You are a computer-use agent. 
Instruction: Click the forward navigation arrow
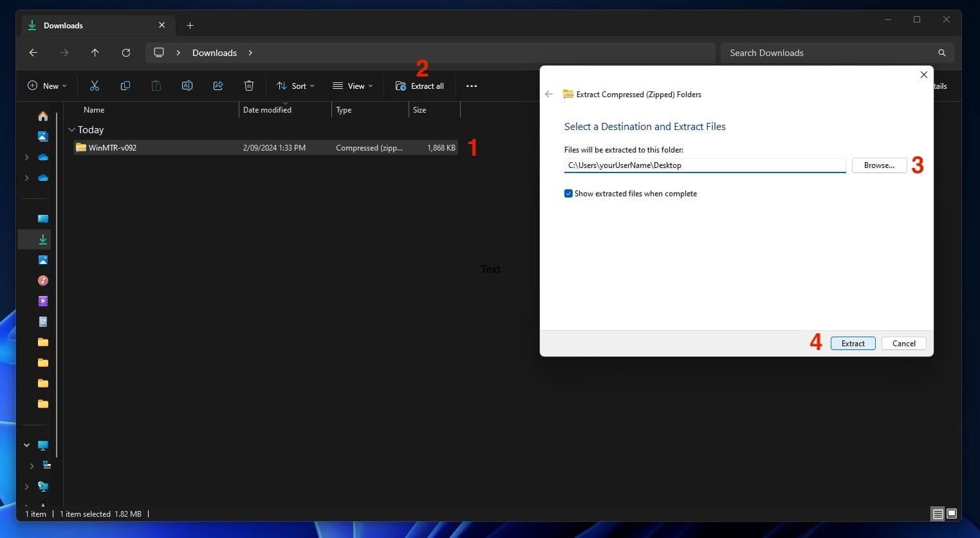(x=64, y=53)
